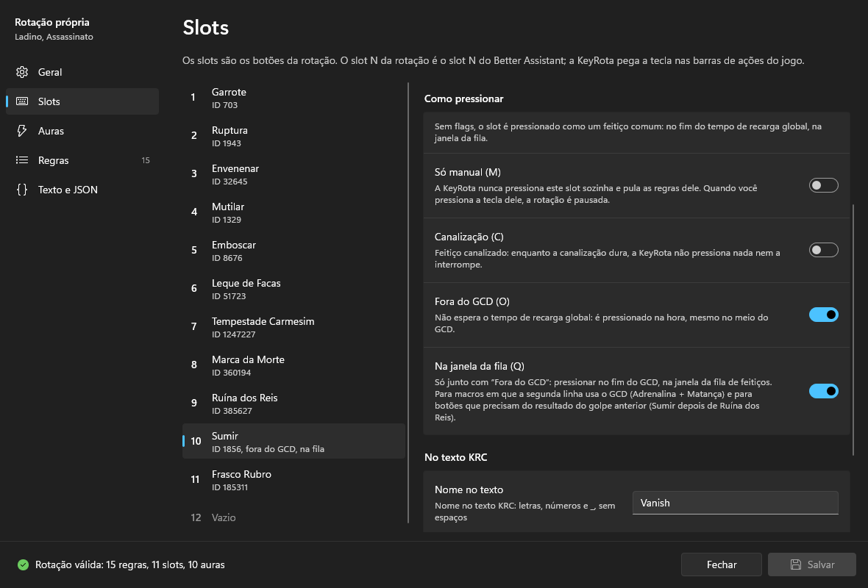Click the settings panel vertical scrollbar

[853, 330]
